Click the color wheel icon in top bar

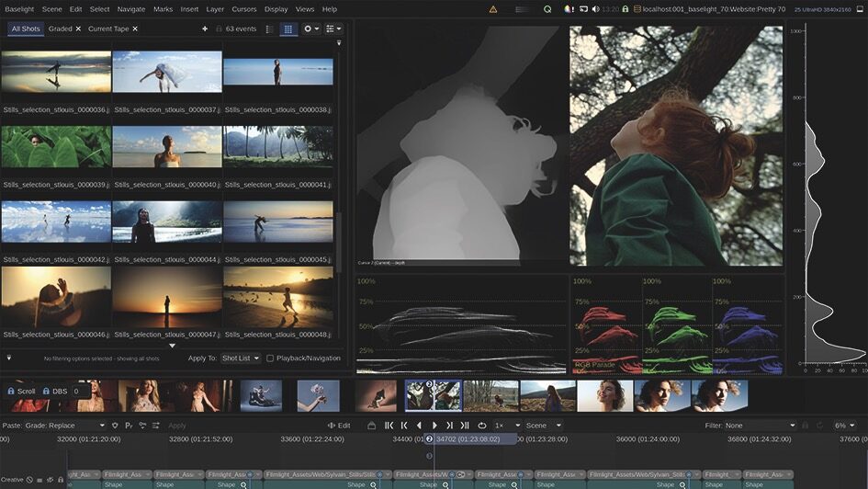(x=569, y=9)
